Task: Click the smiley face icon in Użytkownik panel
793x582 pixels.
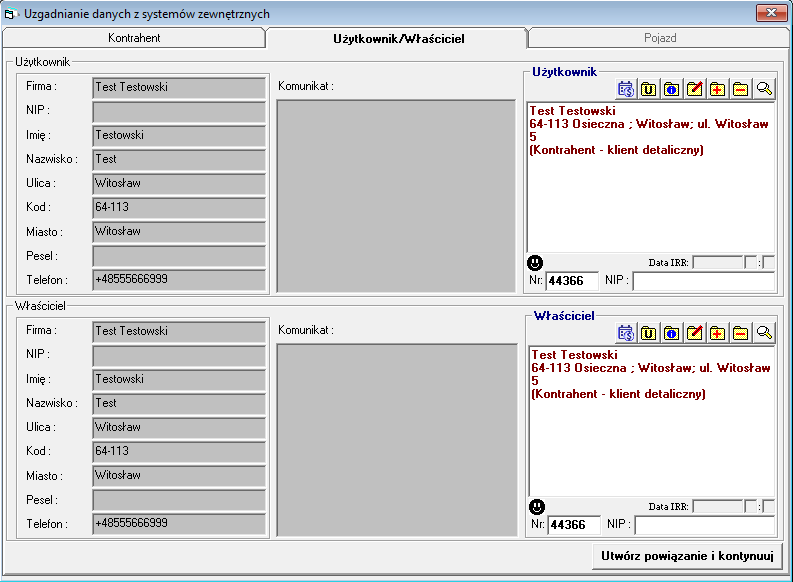Action: pos(536,262)
